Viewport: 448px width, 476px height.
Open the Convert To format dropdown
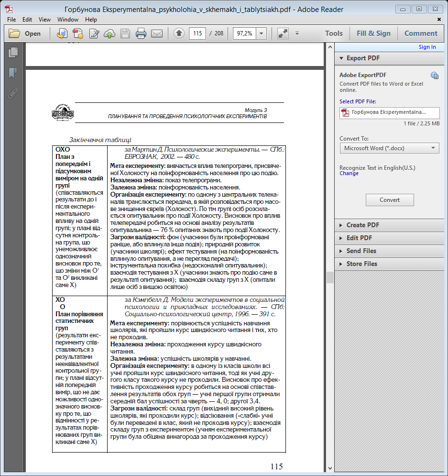(389, 148)
